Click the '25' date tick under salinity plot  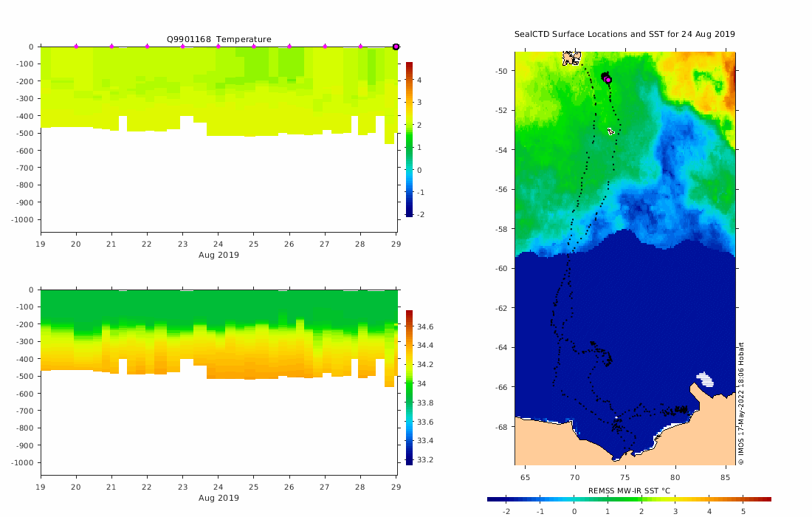(x=254, y=487)
